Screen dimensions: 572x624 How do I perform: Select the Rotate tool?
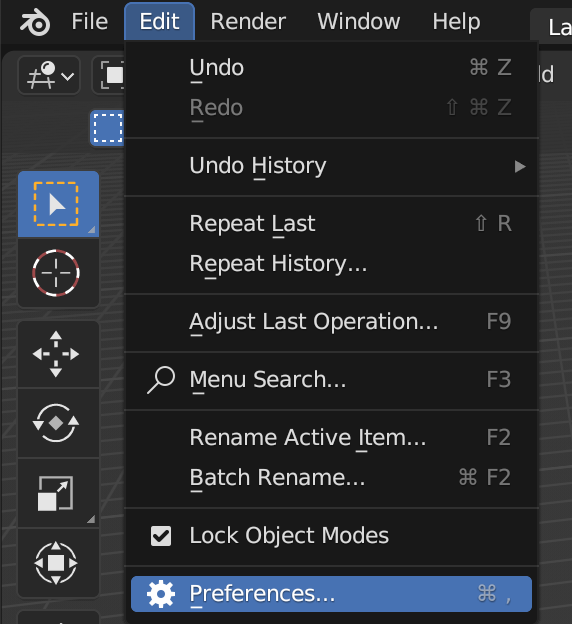pos(59,423)
